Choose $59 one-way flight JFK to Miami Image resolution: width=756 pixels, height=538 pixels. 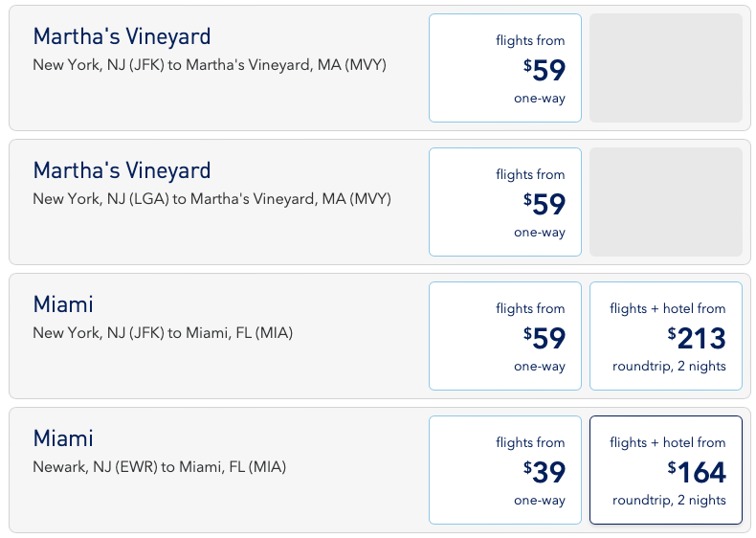tap(504, 336)
